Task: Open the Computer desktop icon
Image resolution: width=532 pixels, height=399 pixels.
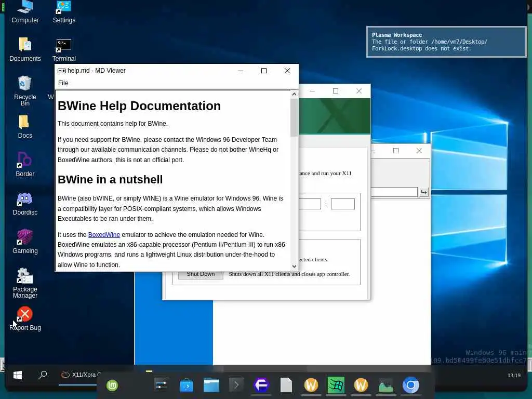Action: pos(25,13)
